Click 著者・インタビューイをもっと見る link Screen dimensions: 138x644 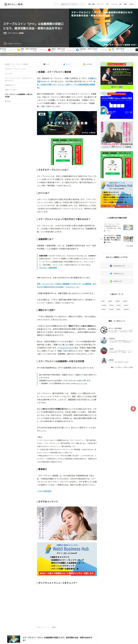click(x=122, y=367)
